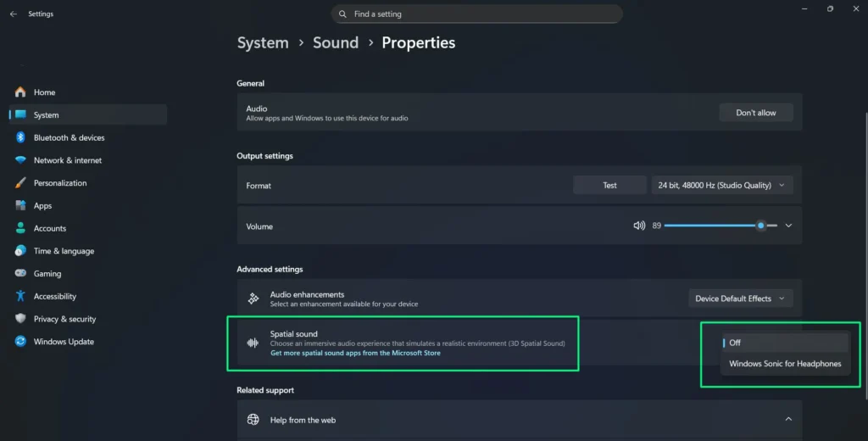The image size is (868, 441).
Task: Click the Test format button
Action: point(609,185)
